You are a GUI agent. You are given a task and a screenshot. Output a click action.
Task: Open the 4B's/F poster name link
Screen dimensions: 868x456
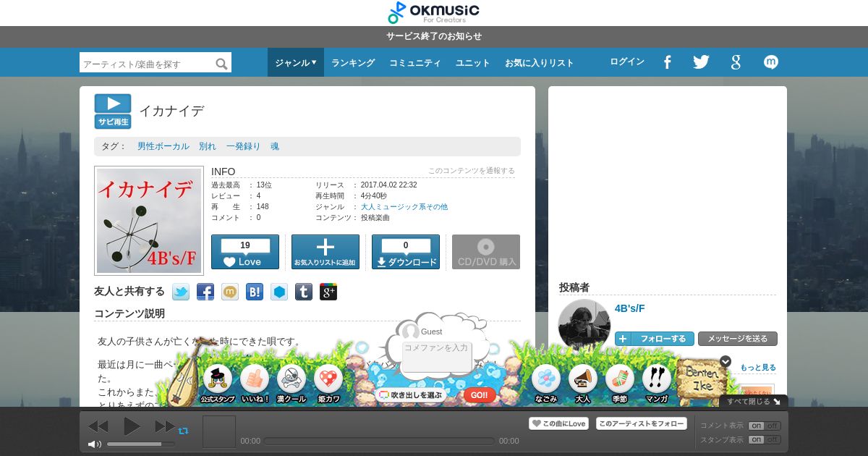pos(630,308)
